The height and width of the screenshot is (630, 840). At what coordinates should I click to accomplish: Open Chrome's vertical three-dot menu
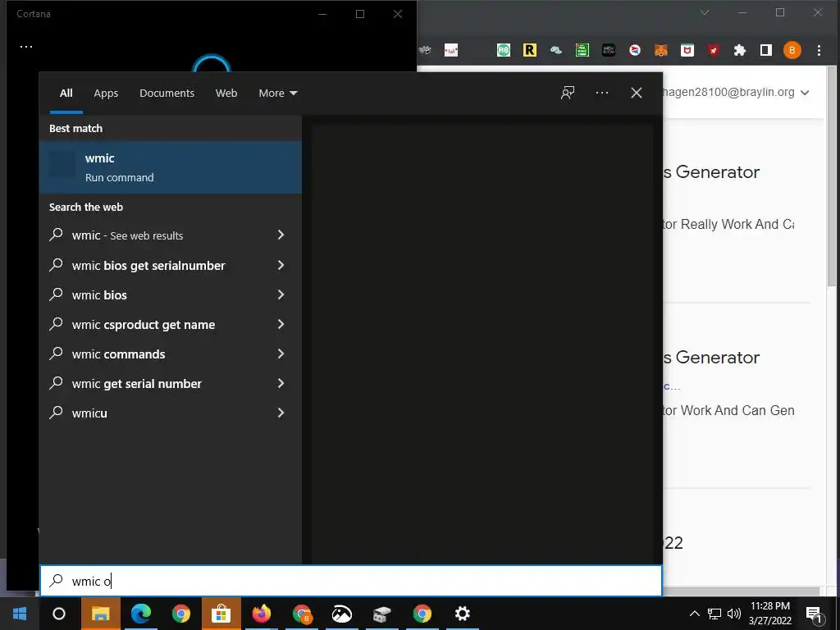pos(819,50)
